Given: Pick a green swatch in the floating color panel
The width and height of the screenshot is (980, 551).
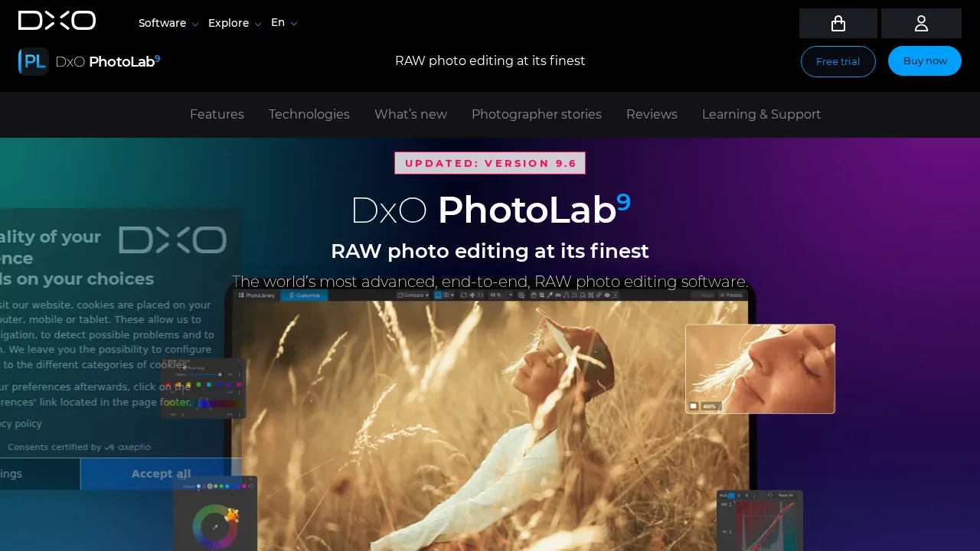Looking at the screenshot, I should [x=198, y=385].
